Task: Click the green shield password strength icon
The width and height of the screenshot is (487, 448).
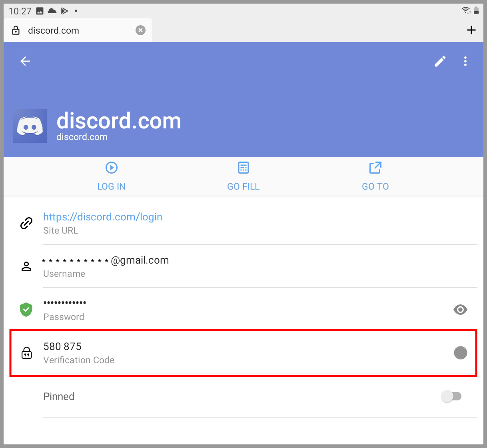Action: [26, 310]
